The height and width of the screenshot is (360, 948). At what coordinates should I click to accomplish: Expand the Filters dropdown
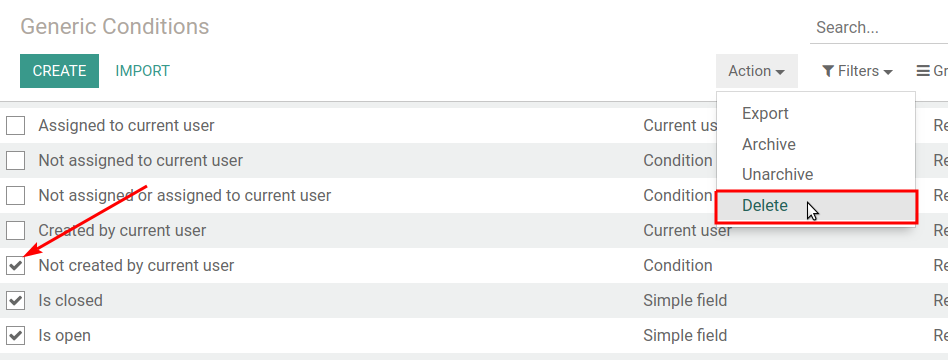pos(857,71)
